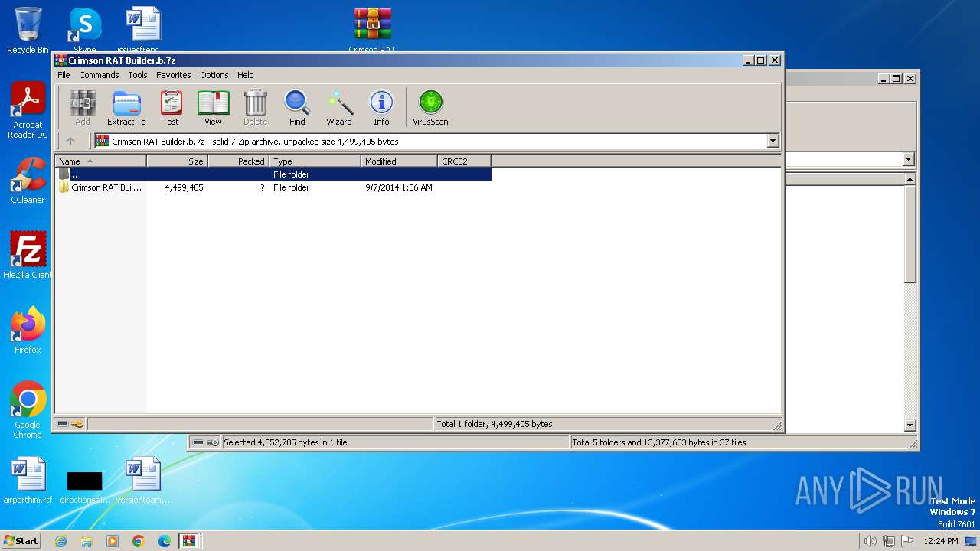Screen dimensions: 980x551
Task: Open FileZilla Client desktop icon
Action: coord(28,255)
